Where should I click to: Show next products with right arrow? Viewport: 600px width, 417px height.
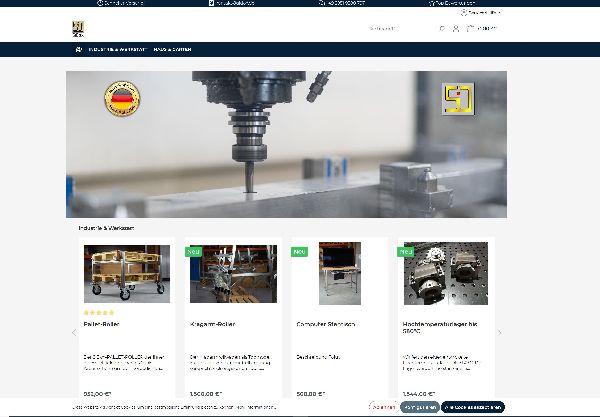click(500, 333)
